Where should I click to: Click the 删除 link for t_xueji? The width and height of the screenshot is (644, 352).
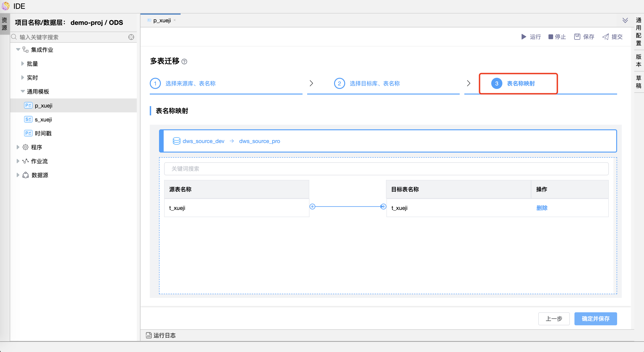(x=542, y=208)
